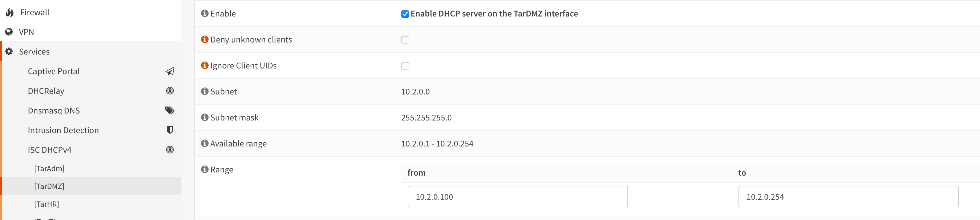Click the info icon beside Available range
Viewport: 980px width, 220px height.
(x=205, y=143)
